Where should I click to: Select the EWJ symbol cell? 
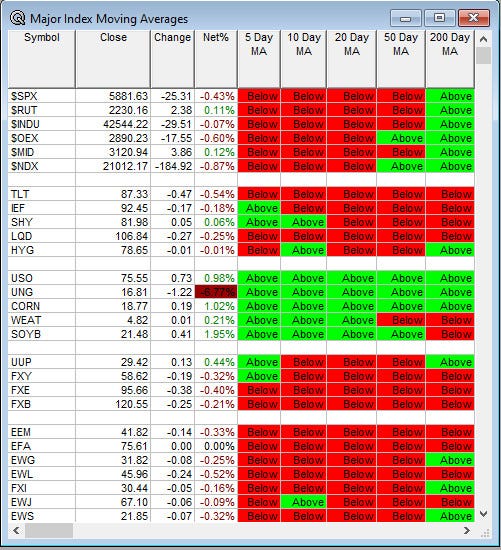point(42,502)
